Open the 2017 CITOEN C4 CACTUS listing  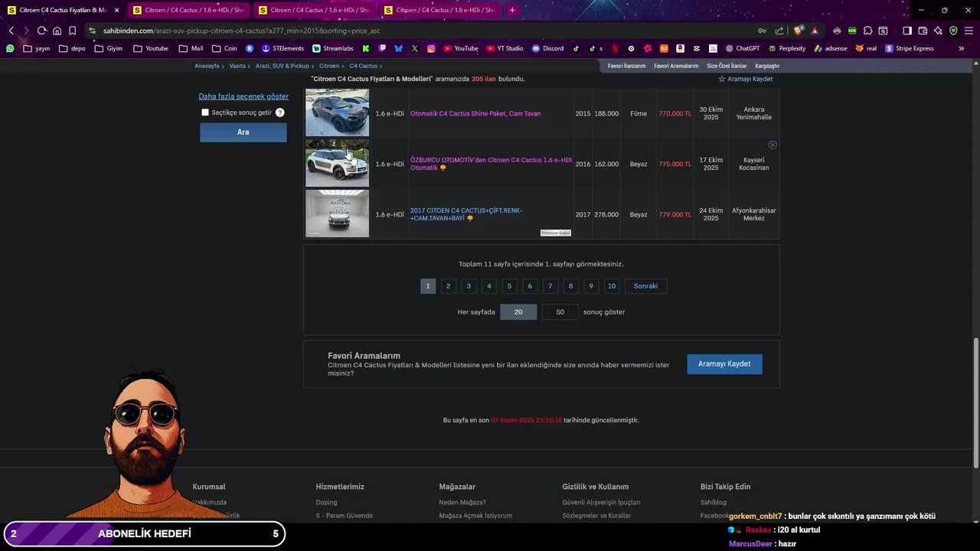coord(466,214)
